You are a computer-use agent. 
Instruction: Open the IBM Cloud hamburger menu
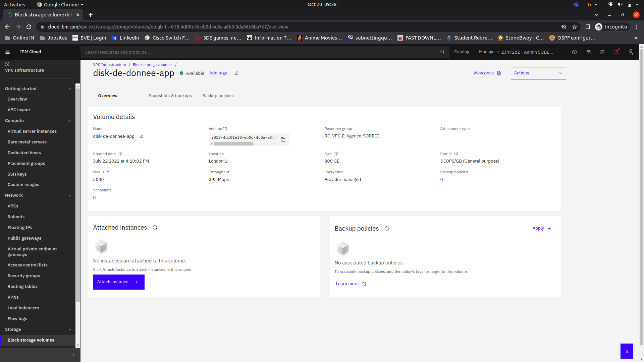[7, 52]
